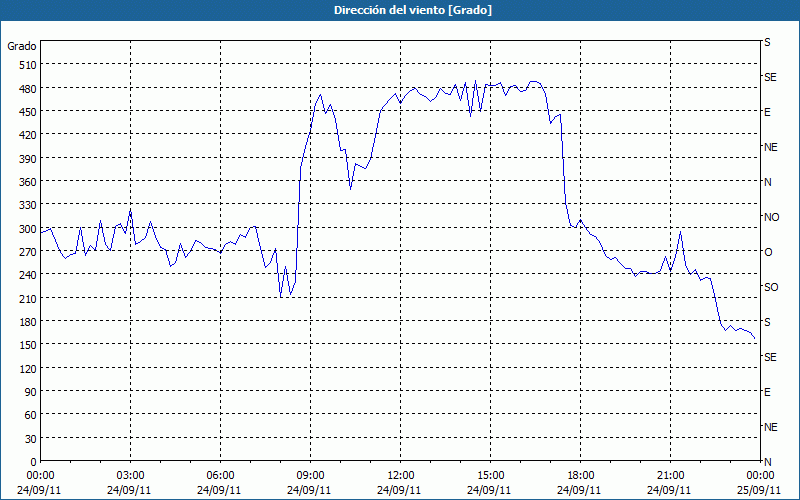Viewport: 800px width, 500px height.
Task: Select the 24/09/11 date below 12:00
Action: tap(399, 490)
